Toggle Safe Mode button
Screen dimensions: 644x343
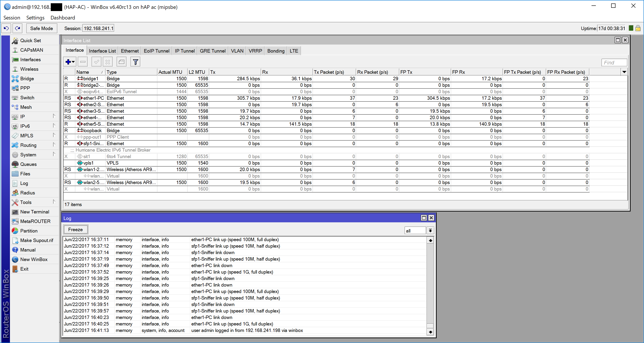point(41,28)
